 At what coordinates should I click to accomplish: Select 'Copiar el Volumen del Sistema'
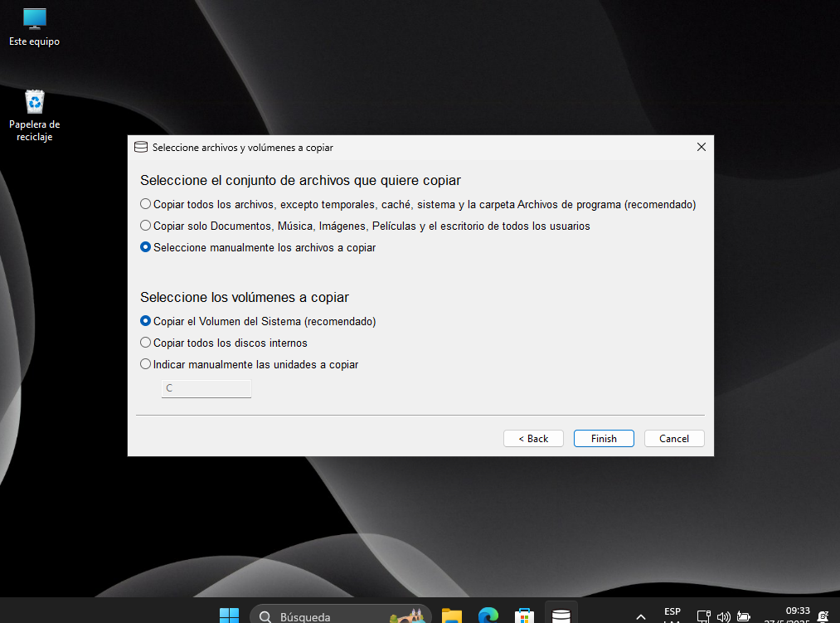tap(146, 321)
